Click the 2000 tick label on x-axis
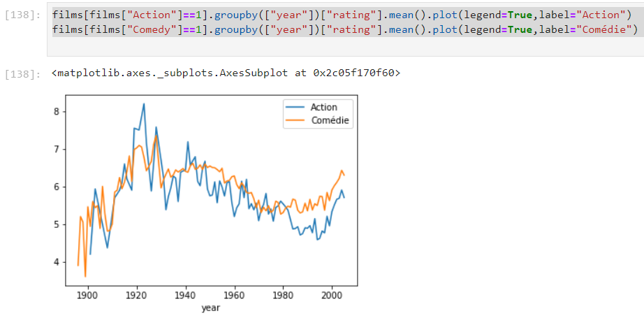Screen dimensions: 644x316 click(331, 295)
